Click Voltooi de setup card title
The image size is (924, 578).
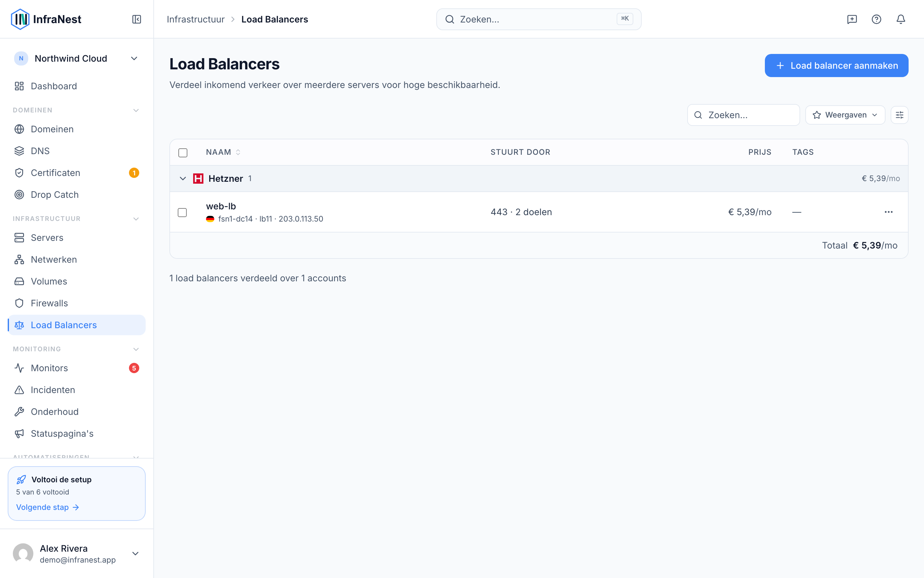click(x=62, y=479)
